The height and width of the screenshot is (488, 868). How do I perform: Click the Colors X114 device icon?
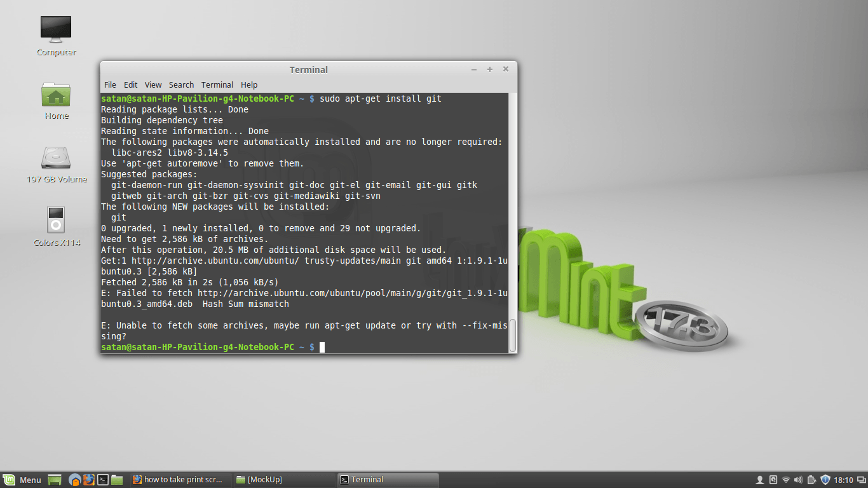point(56,220)
